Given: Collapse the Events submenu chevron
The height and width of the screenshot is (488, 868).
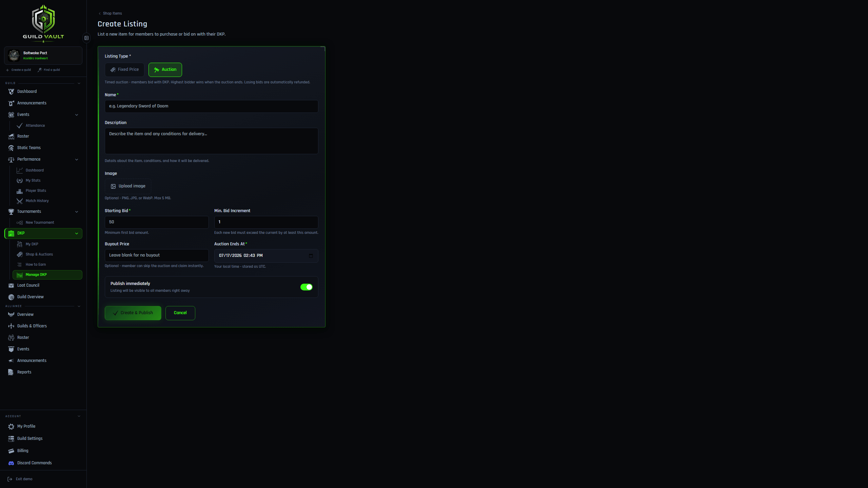Looking at the screenshot, I should [77, 115].
